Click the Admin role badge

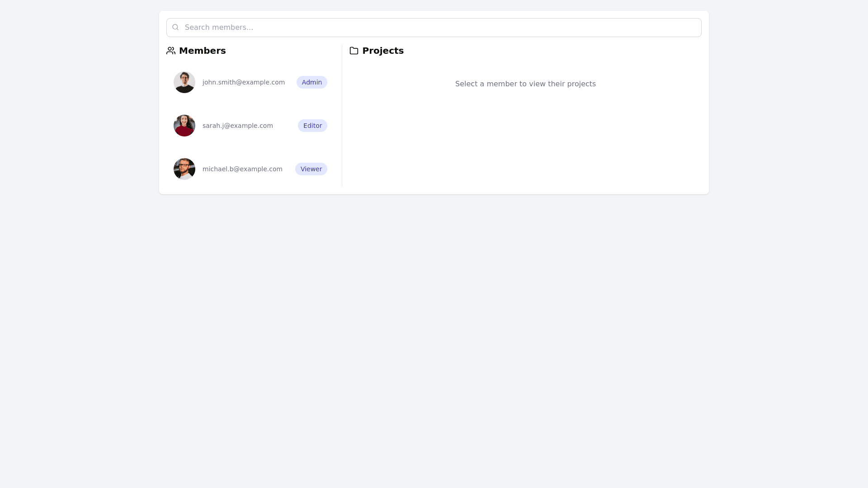pos(312,82)
